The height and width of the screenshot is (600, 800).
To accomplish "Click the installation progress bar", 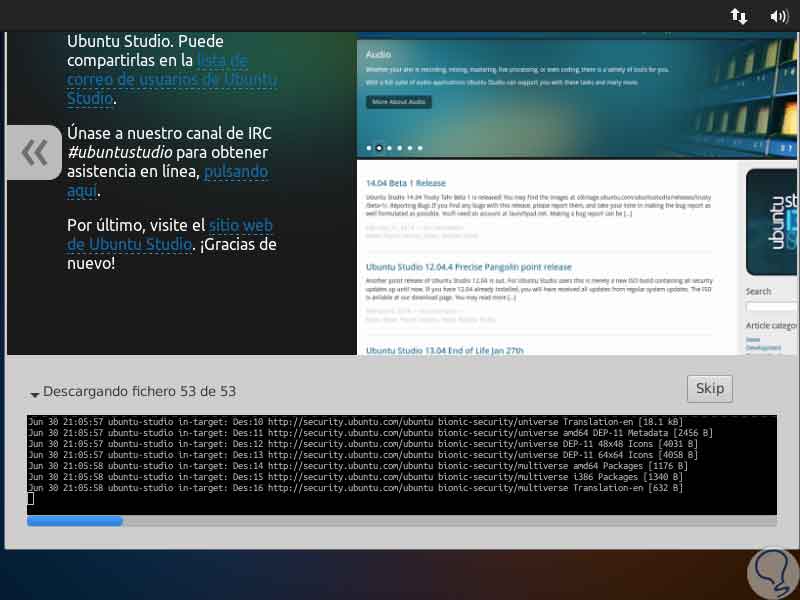I will pyautogui.click(x=402, y=521).
